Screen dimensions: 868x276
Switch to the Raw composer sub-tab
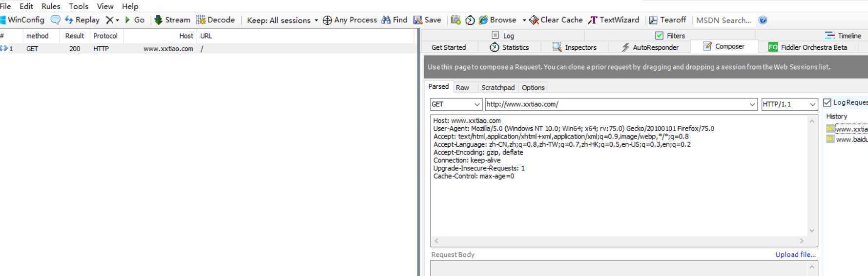462,88
